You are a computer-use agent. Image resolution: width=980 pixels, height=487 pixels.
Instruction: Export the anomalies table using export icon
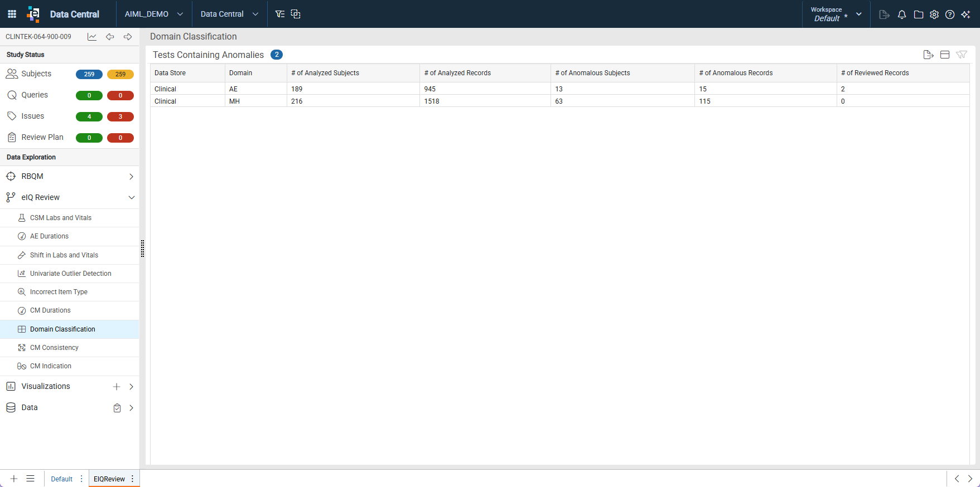tap(928, 55)
